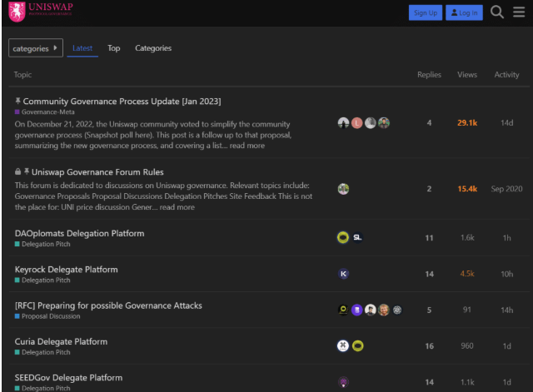533x392 pixels.
Task: Click 4.5k views on Keyrock row
Action: [x=467, y=274]
